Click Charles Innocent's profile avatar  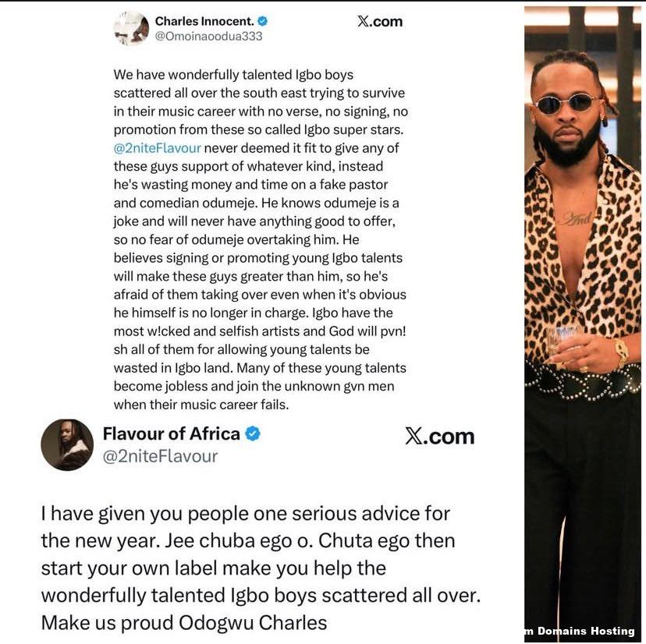tap(130, 29)
